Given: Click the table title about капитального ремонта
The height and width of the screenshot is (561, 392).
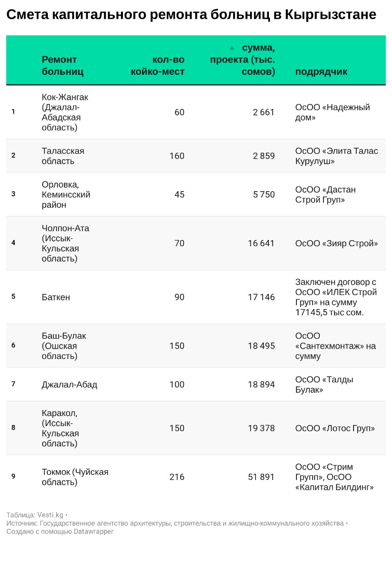Looking at the screenshot, I should tap(191, 15).
